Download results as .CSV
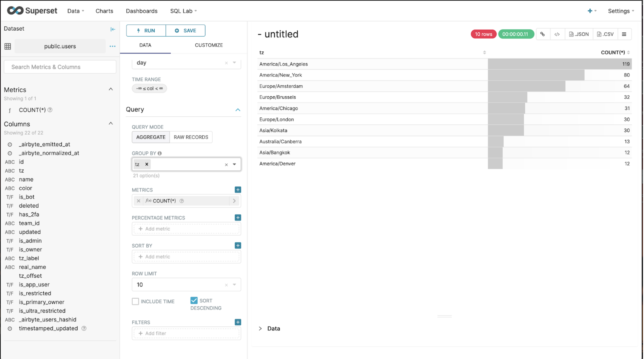The width and height of the screenshot is (644, 359). click(605, 34)
